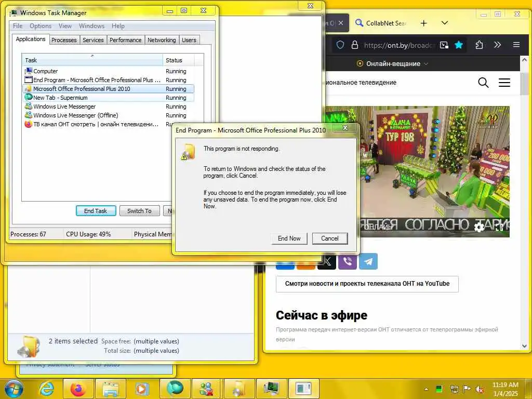Open the Task Manager taskbar icon
The width and height of the screenshot is (532, 399).
(271, 389)
